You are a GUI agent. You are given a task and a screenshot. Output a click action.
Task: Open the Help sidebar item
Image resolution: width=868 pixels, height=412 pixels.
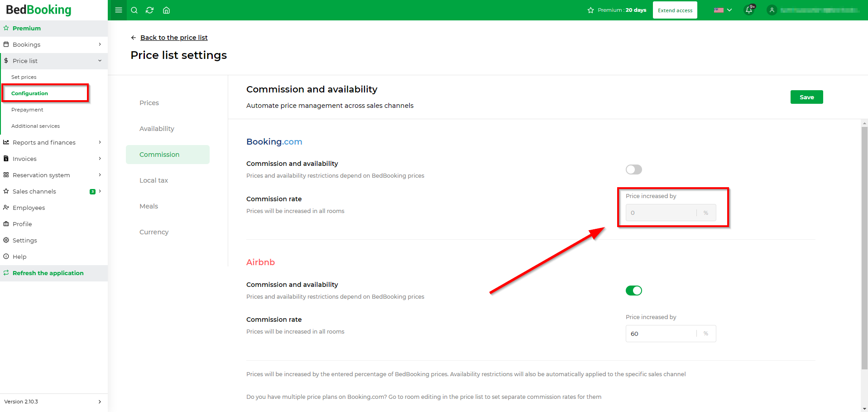click(x=54, y=257)
